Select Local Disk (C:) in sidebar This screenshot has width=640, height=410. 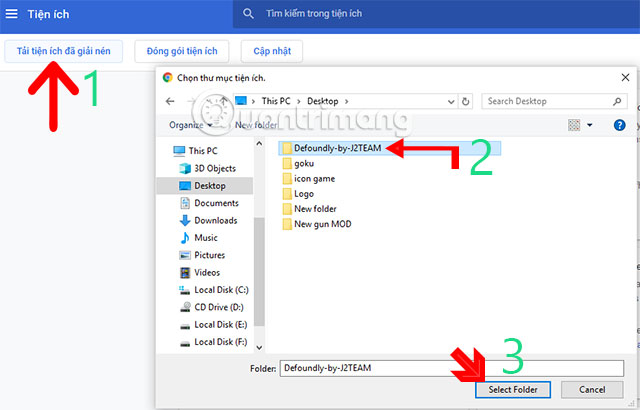(x=222, y=289)
